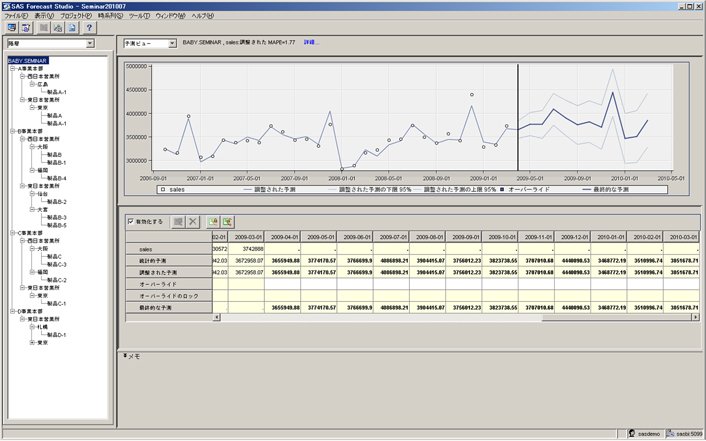Click the オーバーライド cell under 2009-04-01
706x441 pixels.
pyautogui.click(x=282, y=284)
